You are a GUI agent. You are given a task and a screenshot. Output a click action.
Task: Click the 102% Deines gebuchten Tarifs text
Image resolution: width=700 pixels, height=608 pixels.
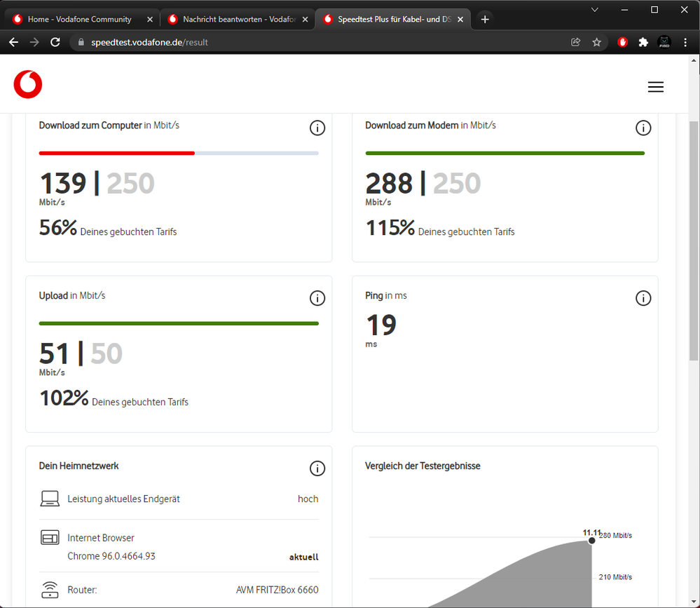114,398
